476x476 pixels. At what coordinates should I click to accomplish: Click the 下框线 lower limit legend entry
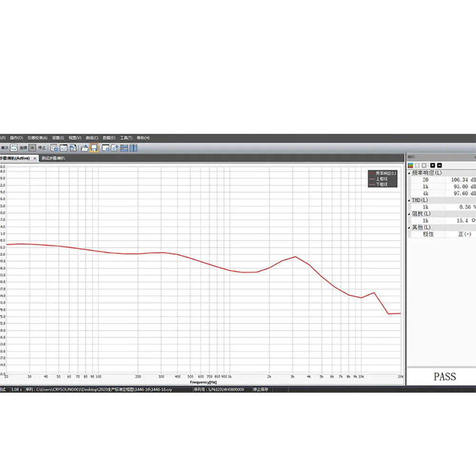378,184
